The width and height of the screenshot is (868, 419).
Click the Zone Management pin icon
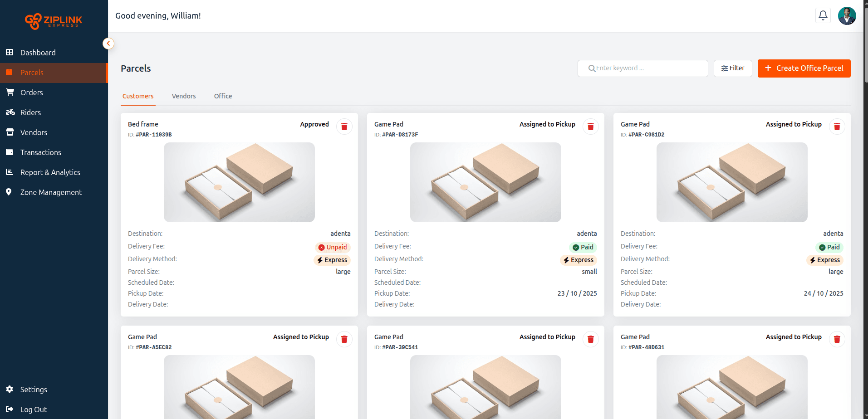(9, 192)
